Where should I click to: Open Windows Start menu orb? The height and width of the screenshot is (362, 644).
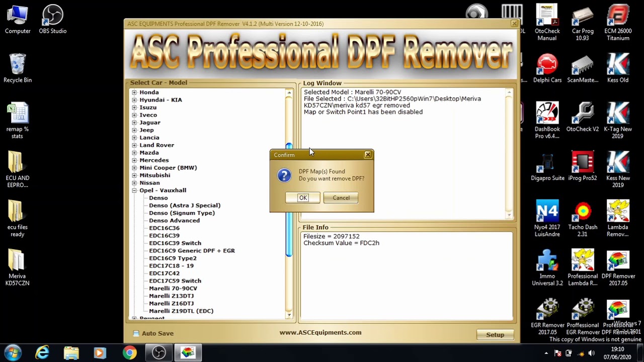tap(13, 352)
